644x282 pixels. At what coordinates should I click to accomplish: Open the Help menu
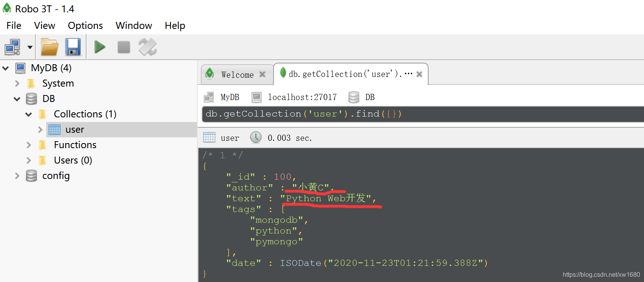click(x=175, y=25)
